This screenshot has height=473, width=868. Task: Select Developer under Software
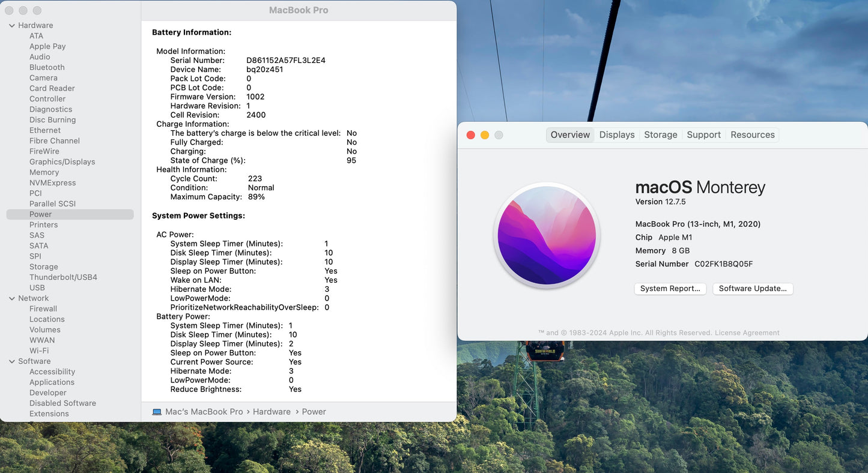(48, 393)
